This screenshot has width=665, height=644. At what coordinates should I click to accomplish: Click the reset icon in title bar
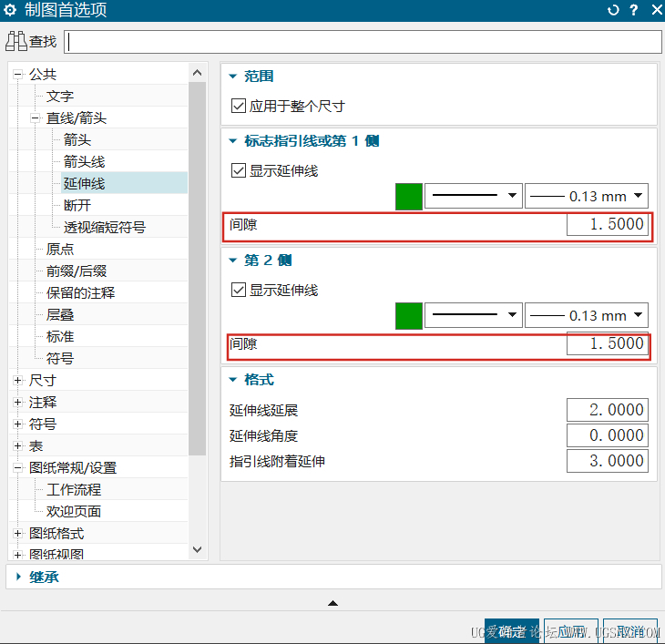(613, 10)
